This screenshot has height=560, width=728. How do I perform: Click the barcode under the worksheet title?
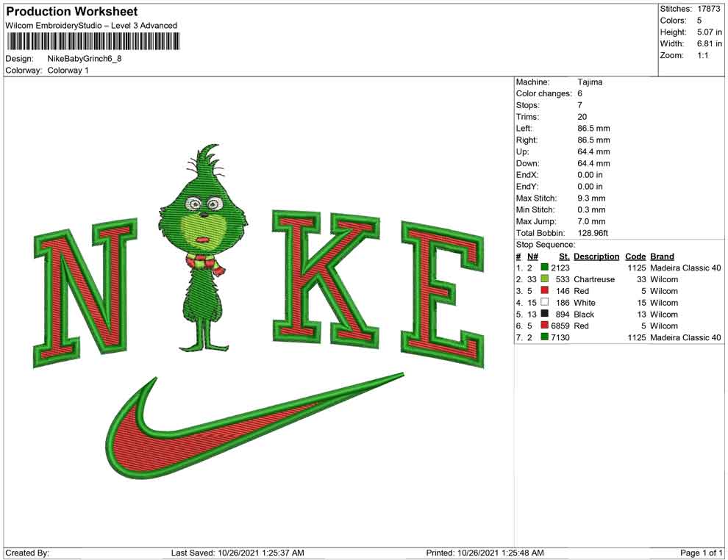tap(93, 41)
